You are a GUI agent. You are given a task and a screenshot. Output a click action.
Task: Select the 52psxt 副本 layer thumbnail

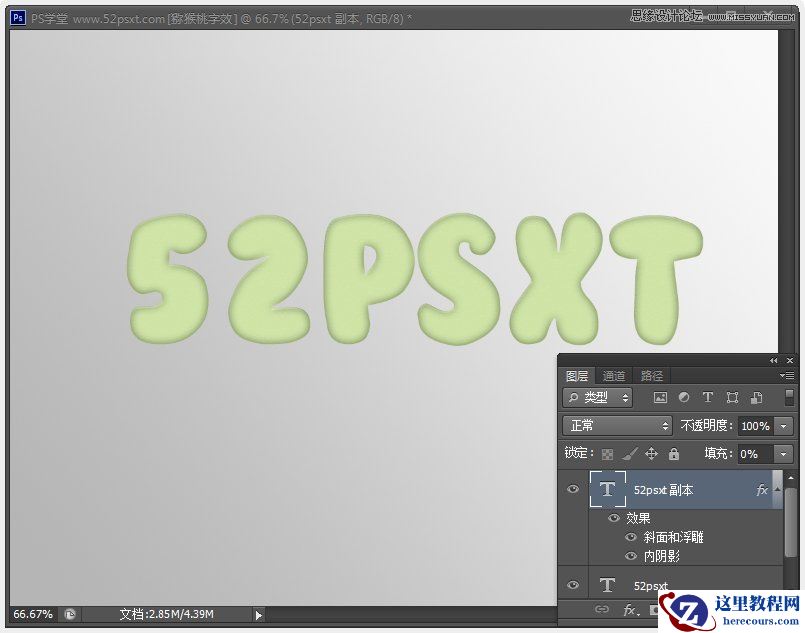click(607, 489)
